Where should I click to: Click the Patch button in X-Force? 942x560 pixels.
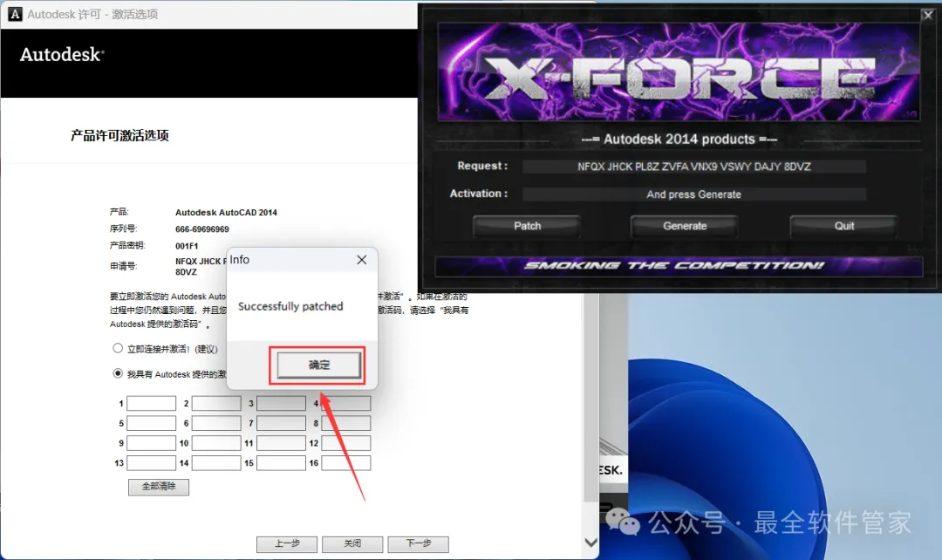coord(527,226)
